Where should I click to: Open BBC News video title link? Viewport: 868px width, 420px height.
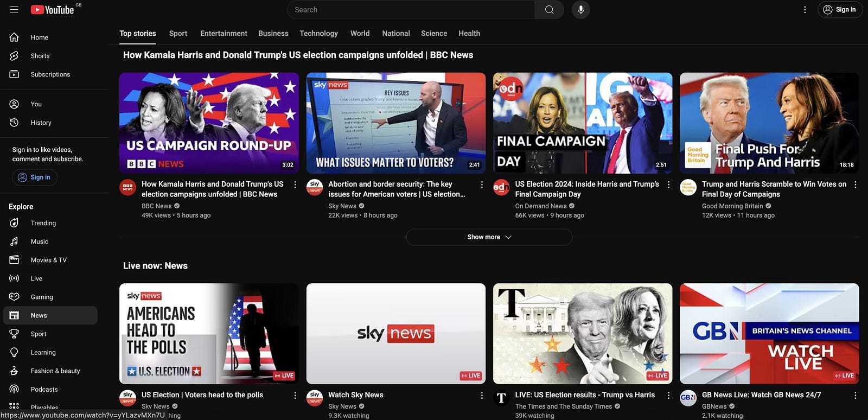[x=213, y=189]
